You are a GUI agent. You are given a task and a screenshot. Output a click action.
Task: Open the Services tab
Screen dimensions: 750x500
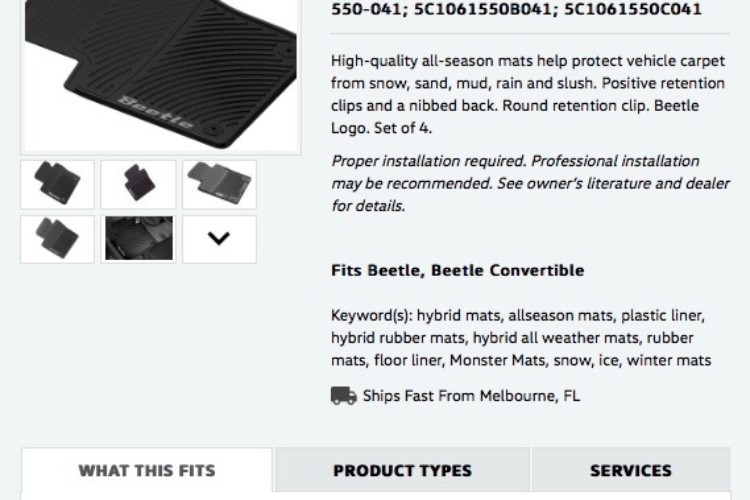(x=631, y=470)
